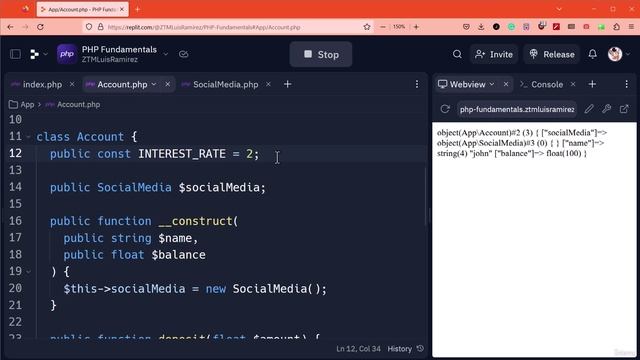Expand the avatar account chevron
Screen dimensions: 640x360
pyautogui.click(x=628, y=54)
